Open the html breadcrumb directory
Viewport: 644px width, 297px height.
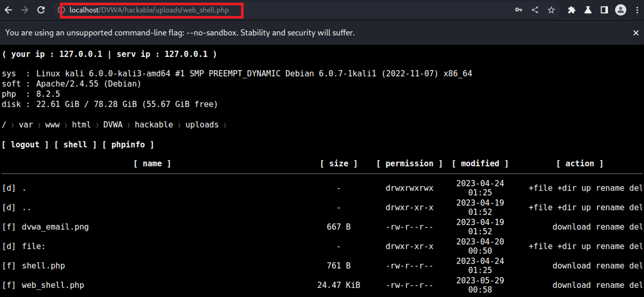(x=81, y=124)
